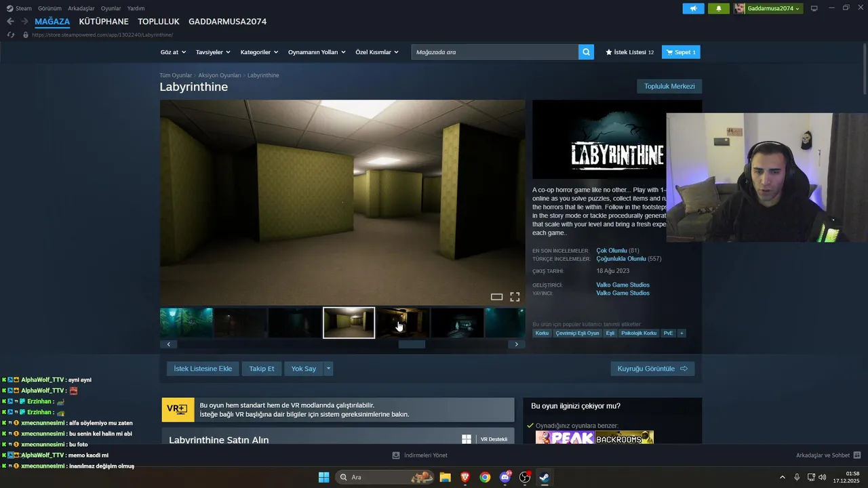Open the Valko Game Studios developer link
The image size is (868, 488).
(623, 285)
